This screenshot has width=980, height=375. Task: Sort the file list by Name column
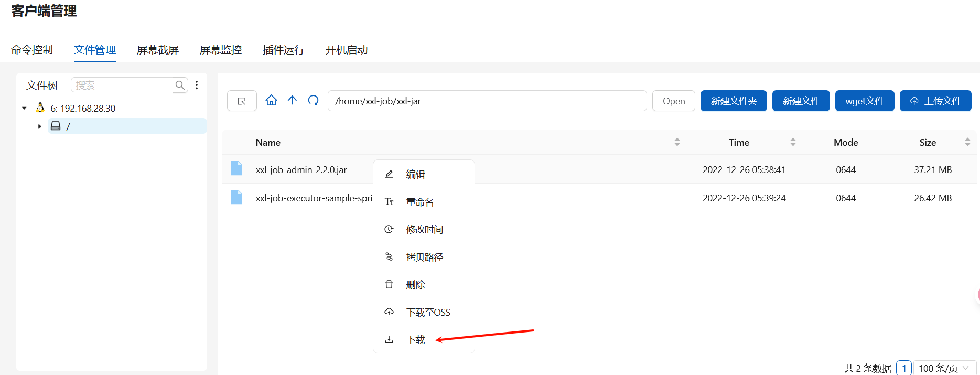pos(677,142)
